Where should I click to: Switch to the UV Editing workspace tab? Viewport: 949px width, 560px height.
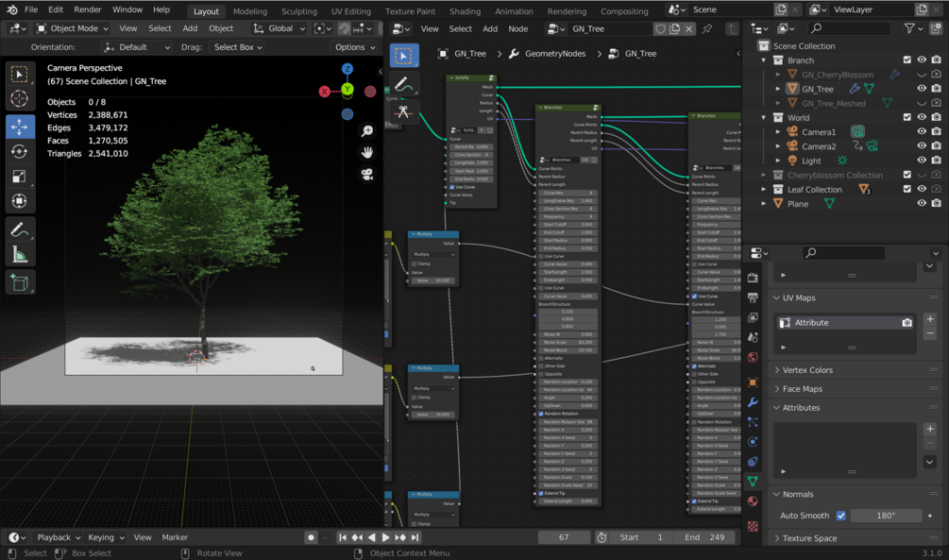click(351, 11)
